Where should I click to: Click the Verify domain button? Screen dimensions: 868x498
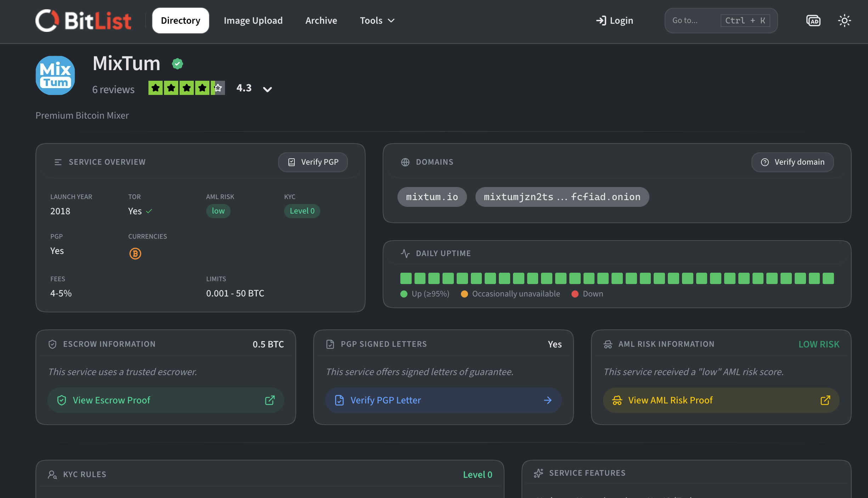pos(793,162)
